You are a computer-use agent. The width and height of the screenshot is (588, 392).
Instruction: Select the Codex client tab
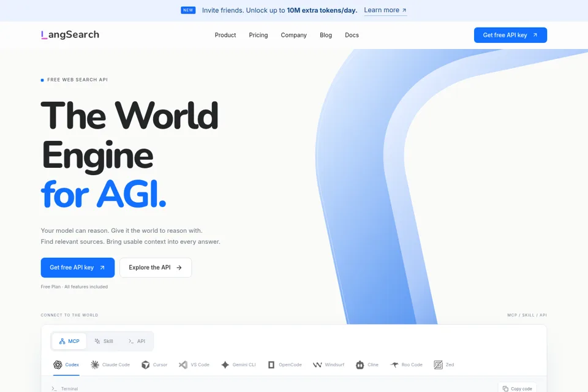(66, 364)
